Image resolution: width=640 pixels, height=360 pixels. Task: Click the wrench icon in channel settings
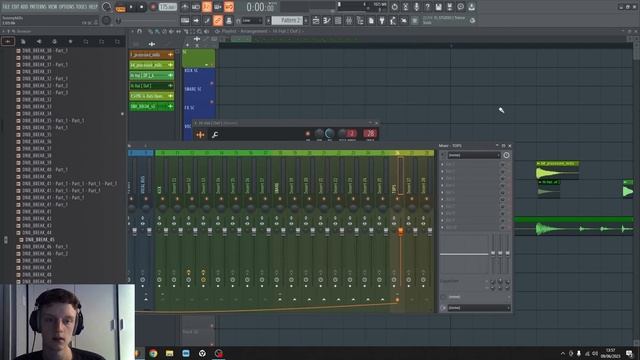click(x=215, y=134)
